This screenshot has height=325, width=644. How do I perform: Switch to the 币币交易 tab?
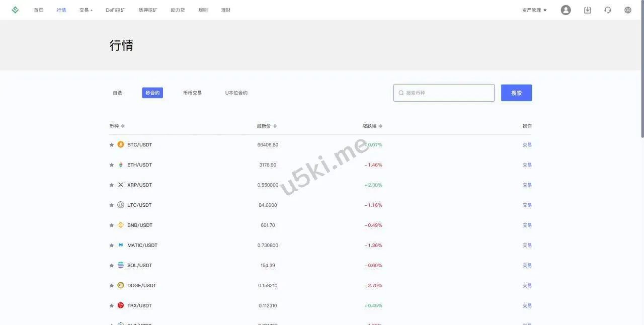pos(192,93)
